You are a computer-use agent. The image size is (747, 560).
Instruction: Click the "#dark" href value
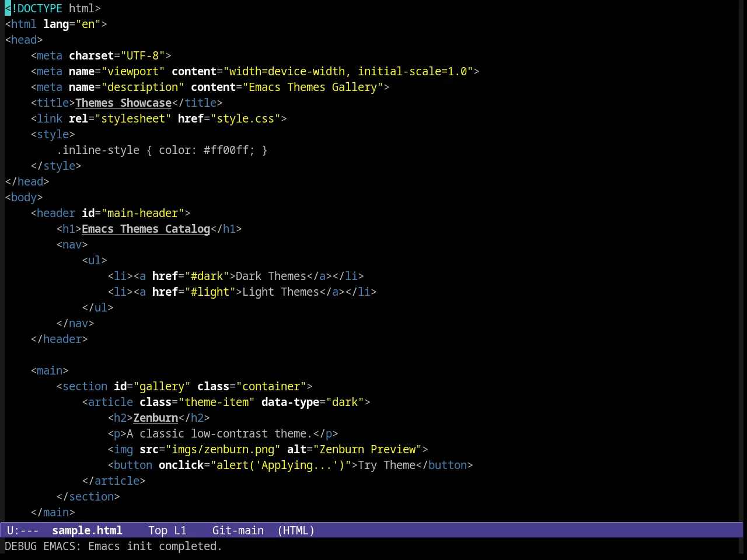(x=207, y=276)
